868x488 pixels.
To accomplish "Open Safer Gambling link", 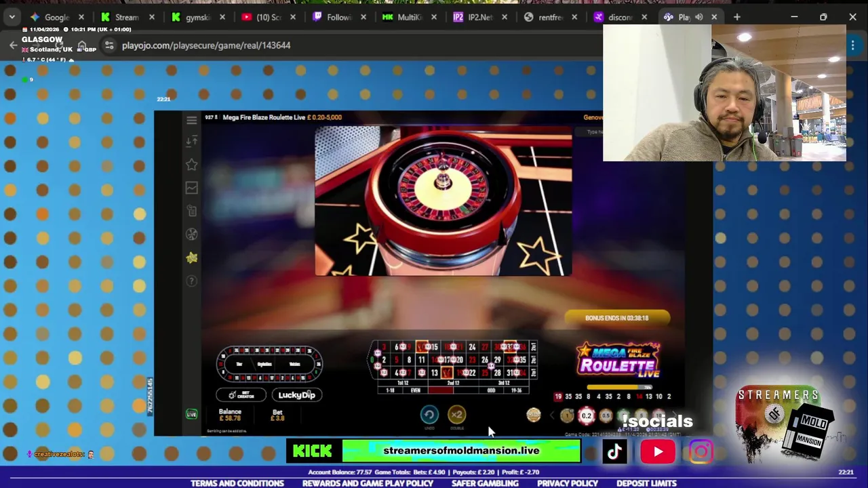I will pos(485,483).
